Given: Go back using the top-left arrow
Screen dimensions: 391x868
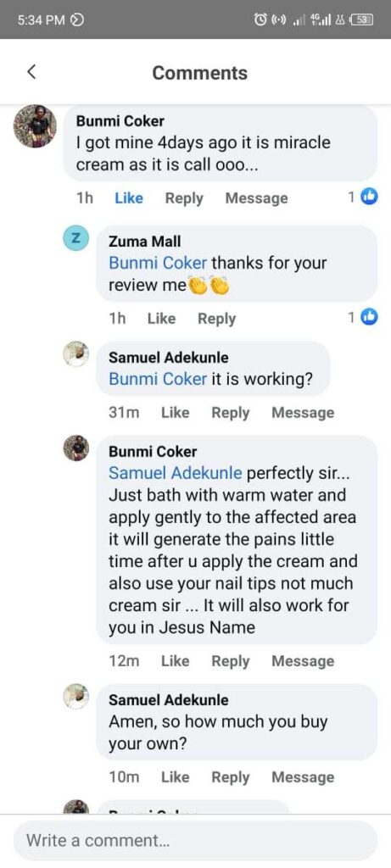Looking at the screenshot, I should coord(31,72).
